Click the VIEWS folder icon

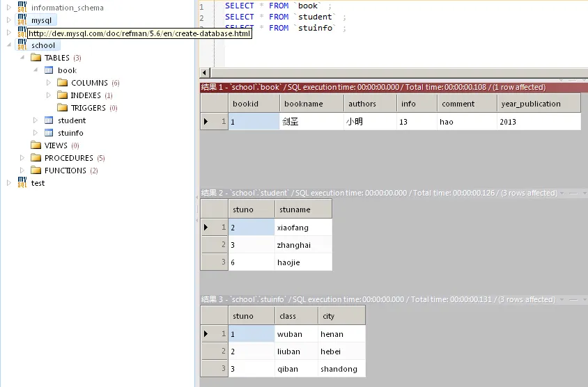tap(36, 145)
